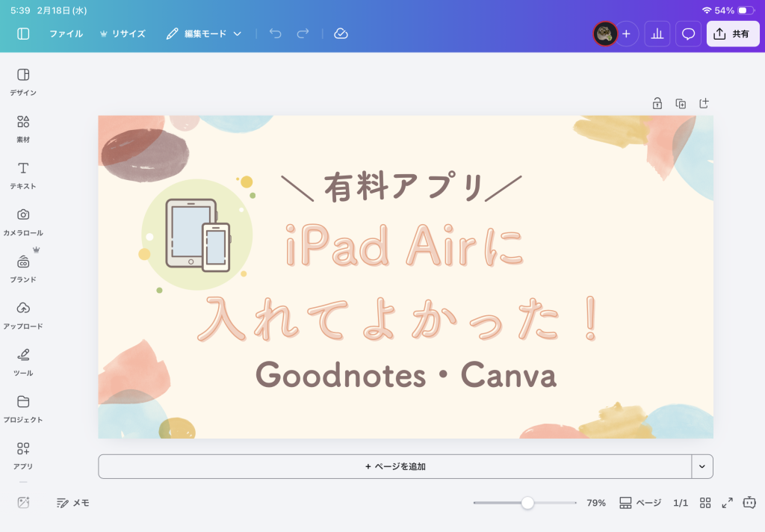Image resolution: width=765 pixels, height=532 pixels.
Task: Toggle the left sidebar panel visibility
Action: 23,34
